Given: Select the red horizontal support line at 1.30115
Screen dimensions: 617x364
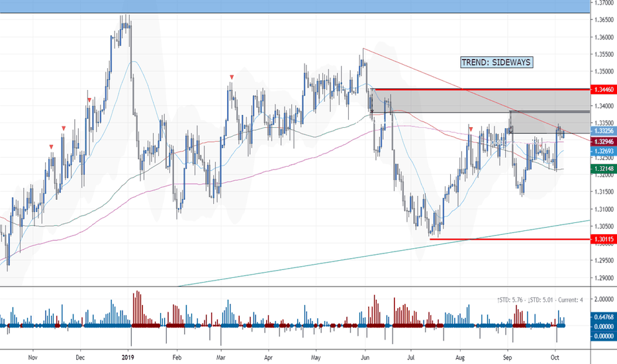Looking at the screenshot, I should point(510,239).
